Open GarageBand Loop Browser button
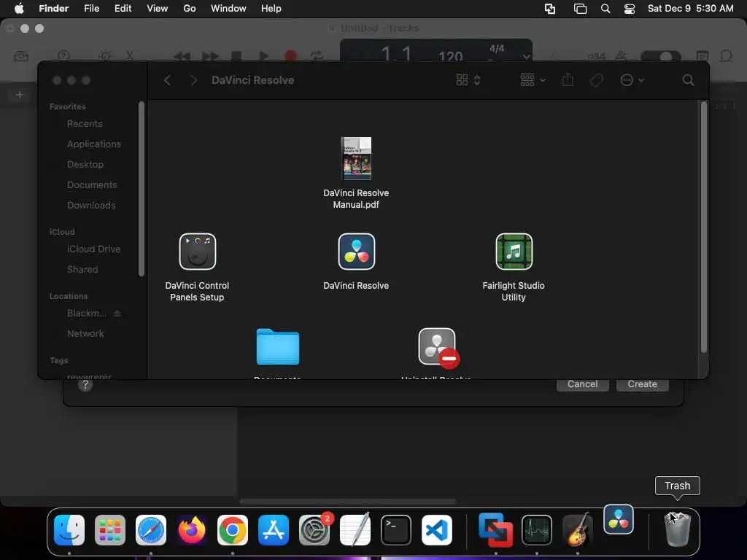The image size is (747, 560). [726, 56]
